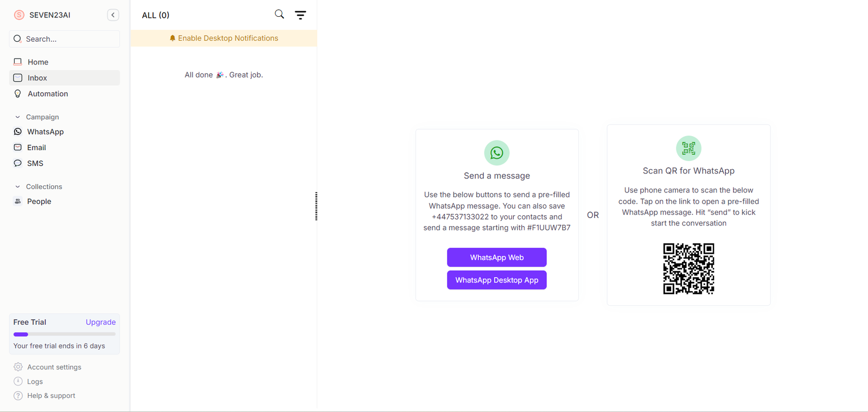Click the WhatsApp Desktop App button

tap(497, 280)
